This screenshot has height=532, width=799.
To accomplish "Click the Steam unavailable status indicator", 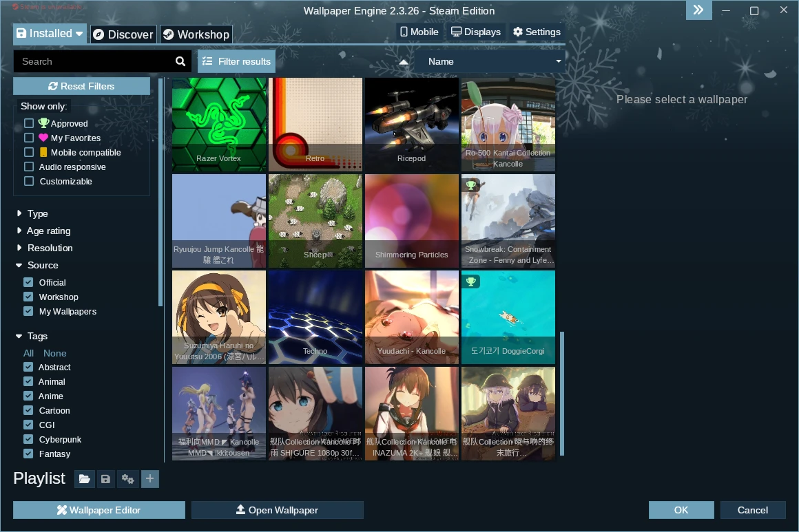I will coord(46,7).
